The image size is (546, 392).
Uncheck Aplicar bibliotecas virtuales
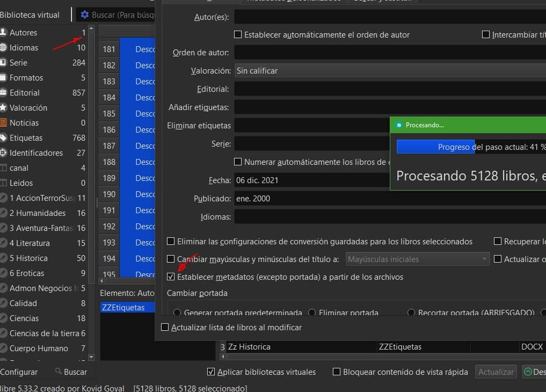click(x=211, y=372)
